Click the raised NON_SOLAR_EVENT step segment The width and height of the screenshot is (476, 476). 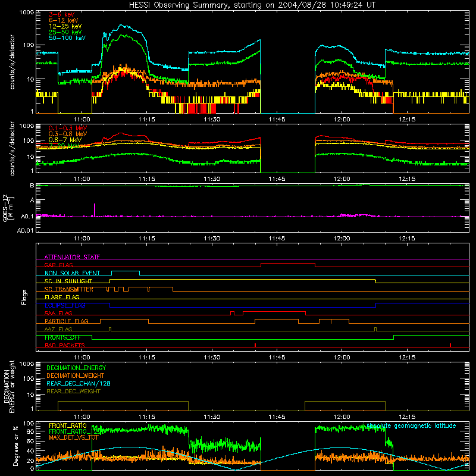tap(126, 271)
